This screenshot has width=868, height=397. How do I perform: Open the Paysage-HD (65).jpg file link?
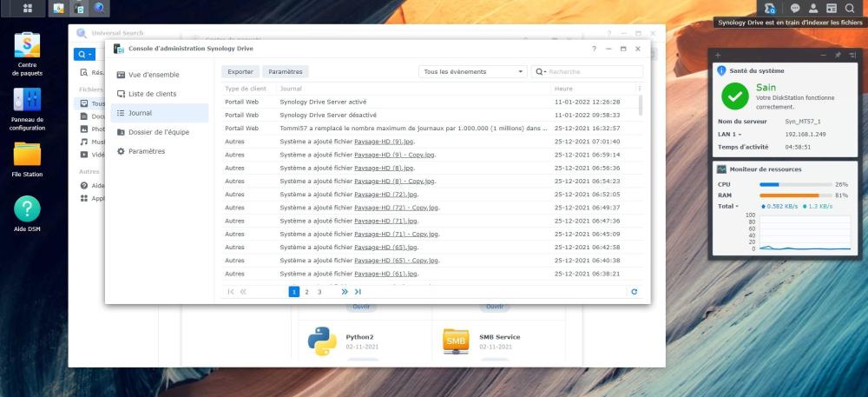tap(385, 248)
